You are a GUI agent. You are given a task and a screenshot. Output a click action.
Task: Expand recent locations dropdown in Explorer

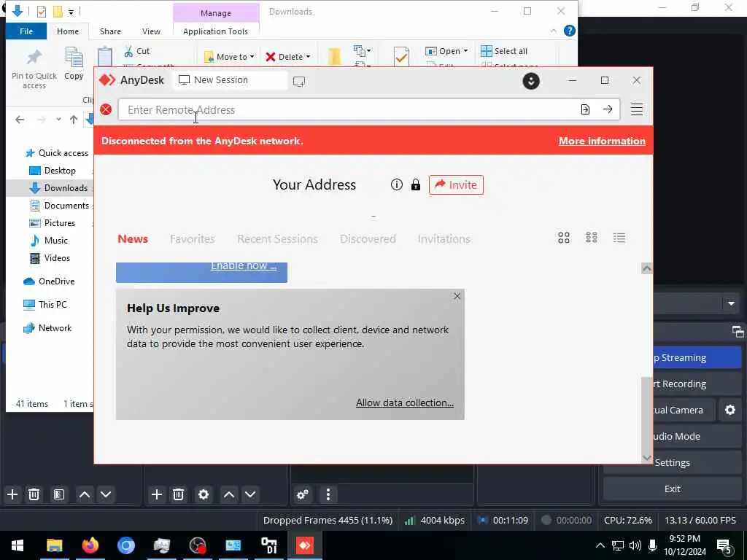[58, 120]
